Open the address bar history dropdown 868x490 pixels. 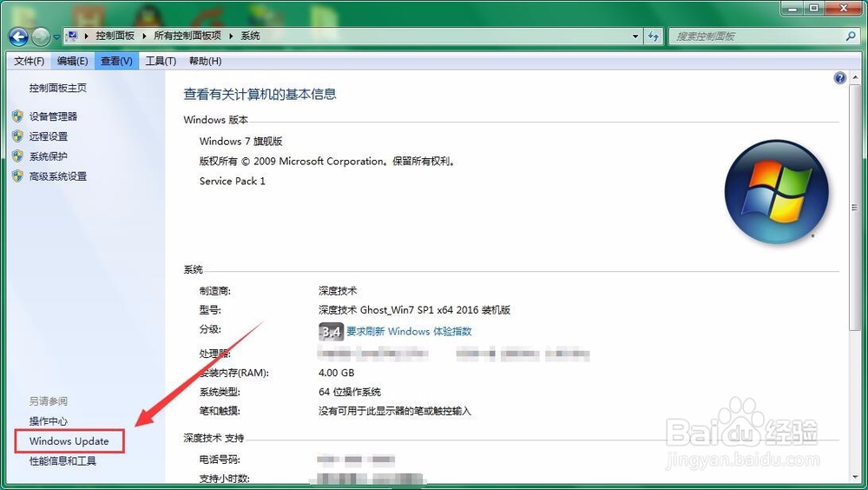(x=635, y=36)
